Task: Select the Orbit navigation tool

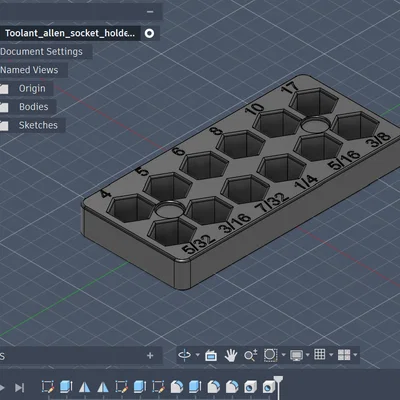Action: pyautogui.click(x=184, y=355)
